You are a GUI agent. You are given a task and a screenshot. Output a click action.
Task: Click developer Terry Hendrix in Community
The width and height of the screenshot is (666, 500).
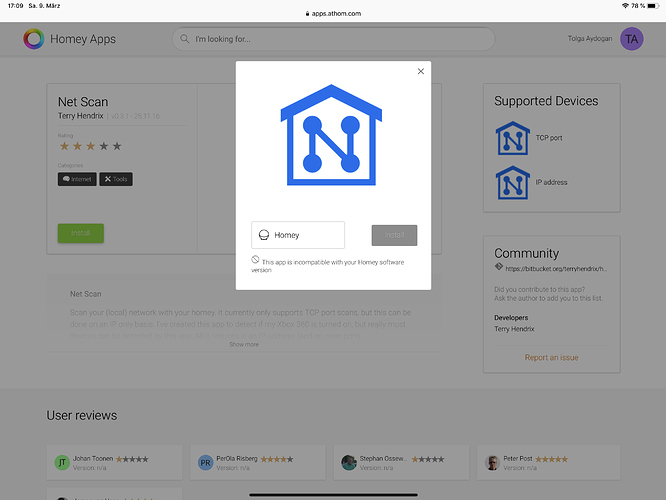pos(514,329)
